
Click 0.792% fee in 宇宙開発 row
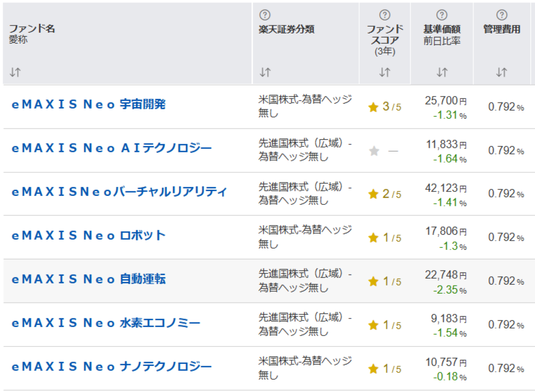[x=506, y=107]
